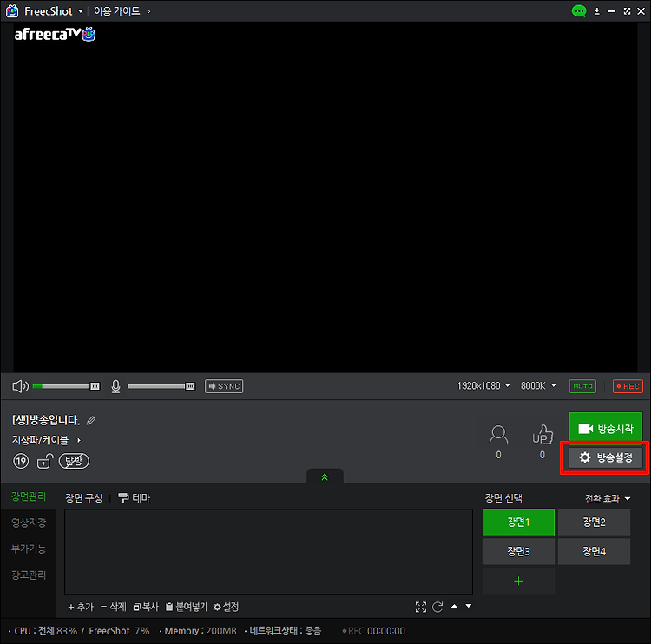The image size is (651, 644).
Task: Adjust the speaker volume slider
Action: coord(67,386)
